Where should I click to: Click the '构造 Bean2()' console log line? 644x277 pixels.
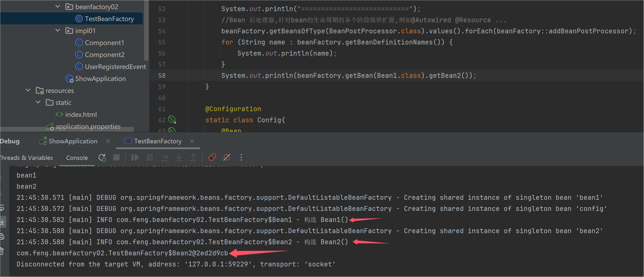tap(182, 242)
